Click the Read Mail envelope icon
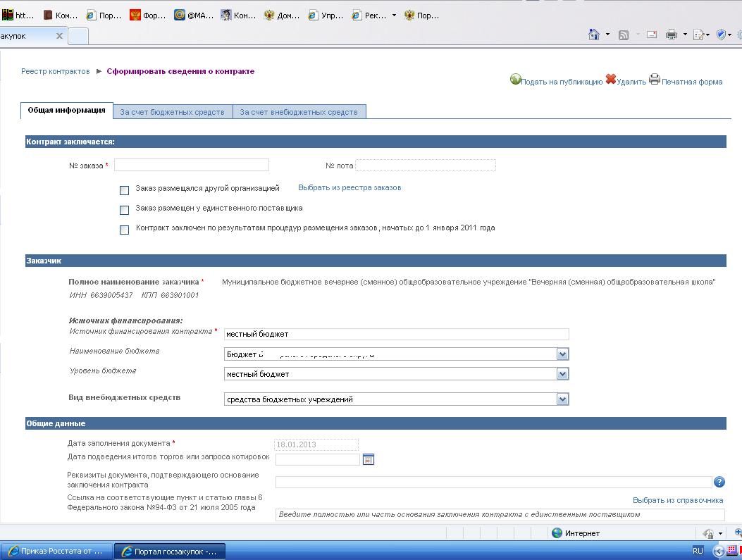The image size is (742, 560). click(x=652, y=35)
